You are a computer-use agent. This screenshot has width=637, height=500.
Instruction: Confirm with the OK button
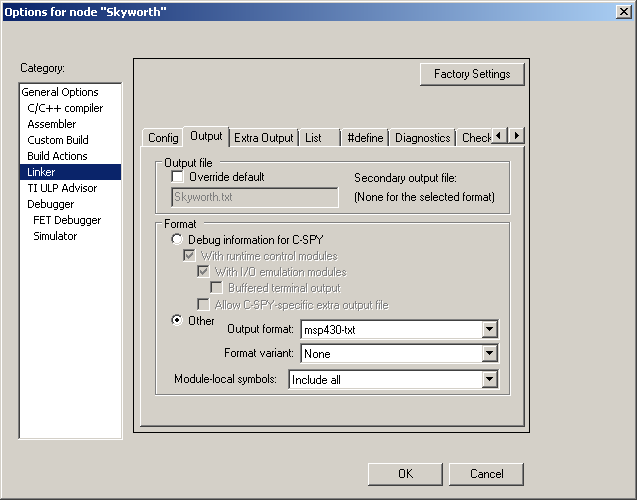(405, 474)
